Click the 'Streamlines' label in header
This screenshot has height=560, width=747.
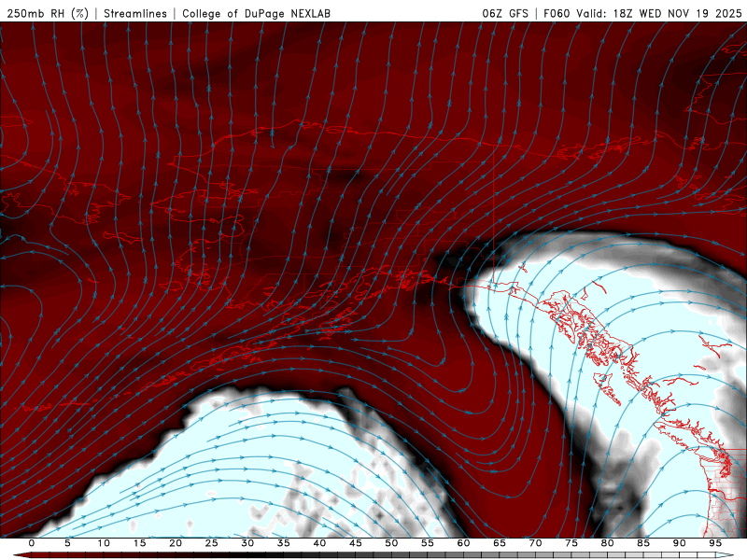coord(135,13)
